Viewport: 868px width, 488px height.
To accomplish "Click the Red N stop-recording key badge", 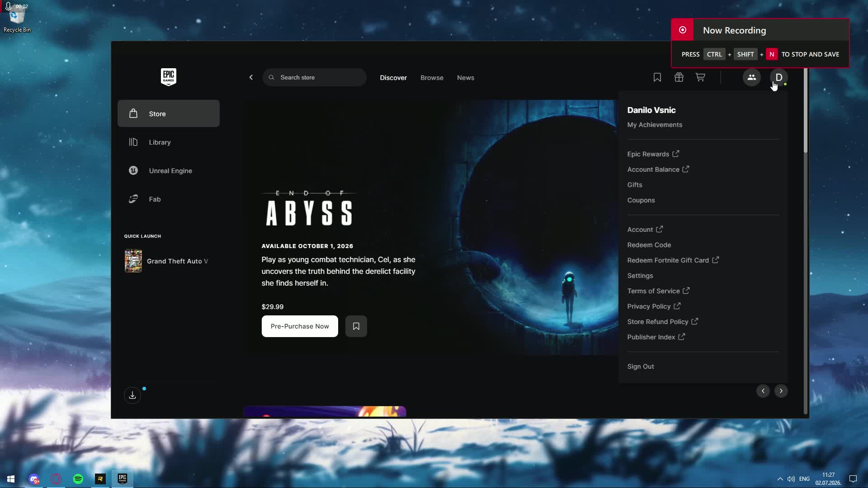I will (x=772, y=54).
